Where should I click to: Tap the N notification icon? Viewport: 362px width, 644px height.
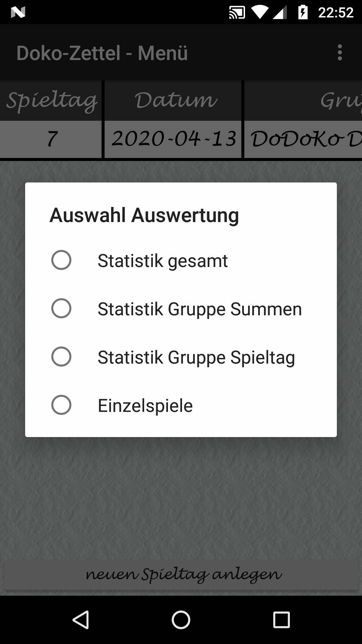pyautogui.click(x=18, y=12)
